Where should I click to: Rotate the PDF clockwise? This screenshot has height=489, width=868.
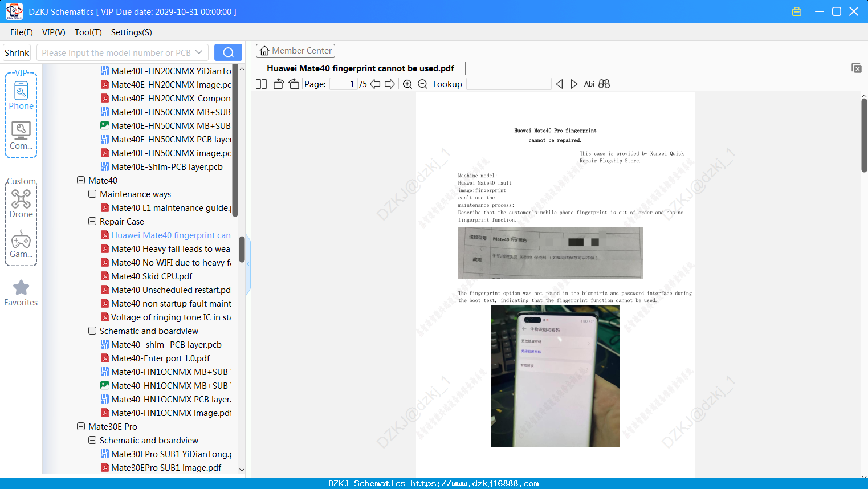pyautogui.click(x=294, y=84)
